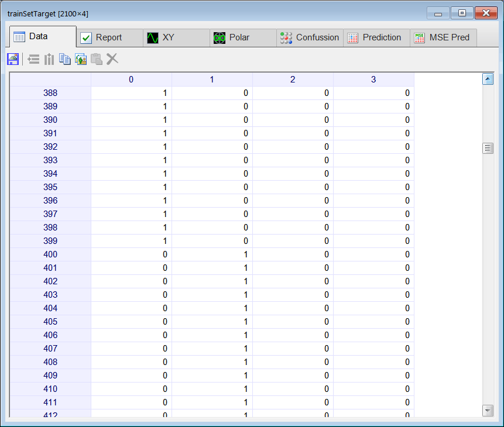Select row header 397
The width and height of the screenshot is (504, 427).
[x=50, y=214]
